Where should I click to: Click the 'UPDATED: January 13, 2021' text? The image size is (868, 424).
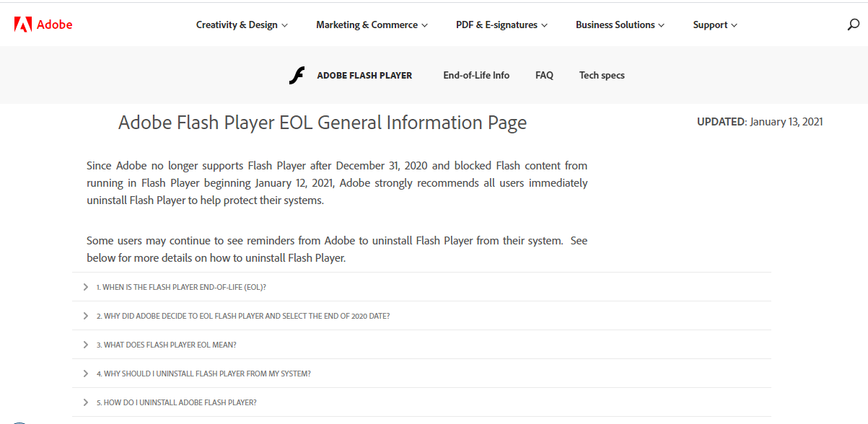(760, 122)
